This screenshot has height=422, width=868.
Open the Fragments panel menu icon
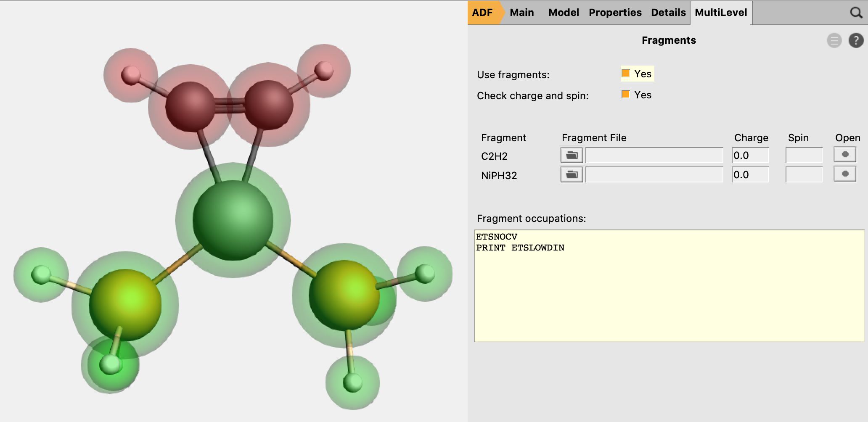(x=834, y=40)
